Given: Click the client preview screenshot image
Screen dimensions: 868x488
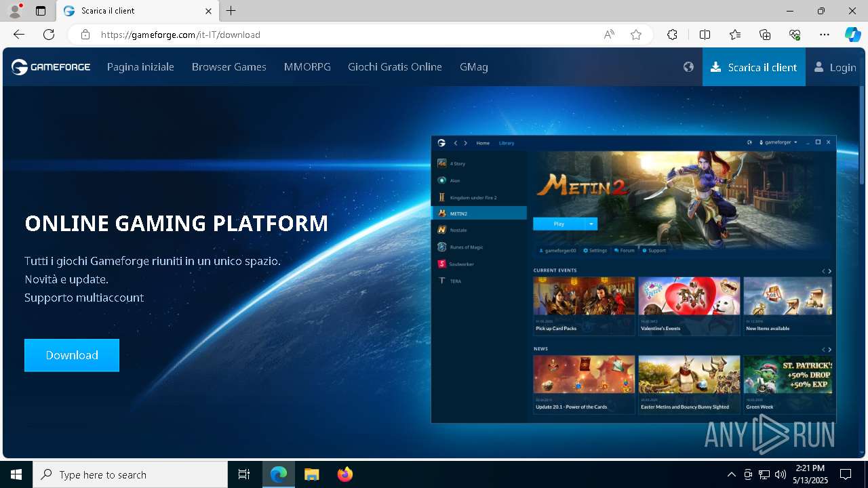Looking at the screenshot, I should [633, 279].
